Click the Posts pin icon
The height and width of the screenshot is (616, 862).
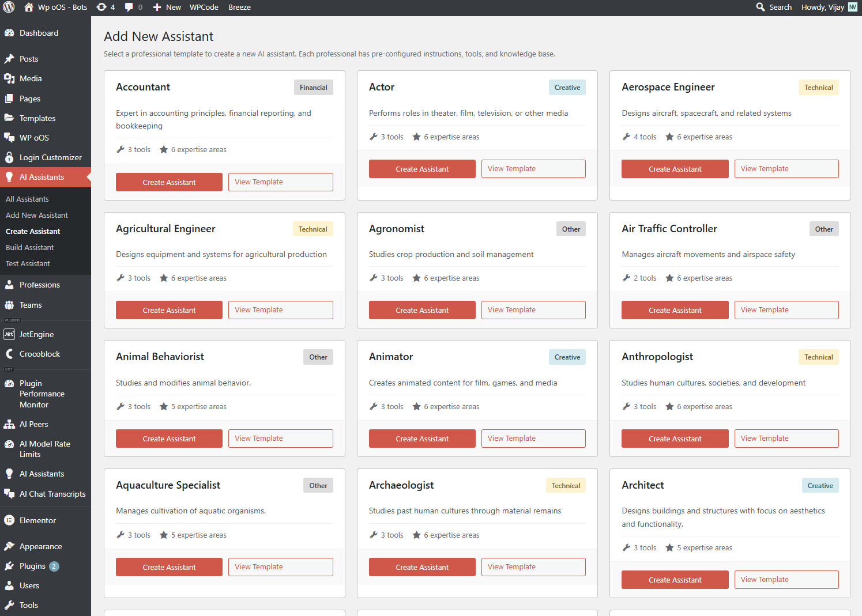(x=9, y=59)
